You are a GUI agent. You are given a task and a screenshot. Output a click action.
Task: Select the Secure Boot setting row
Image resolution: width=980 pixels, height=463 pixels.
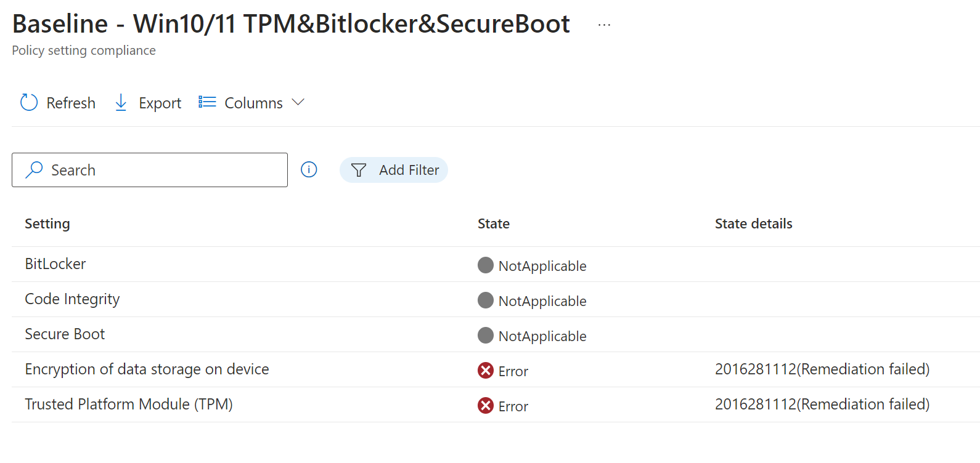[65, 334]
